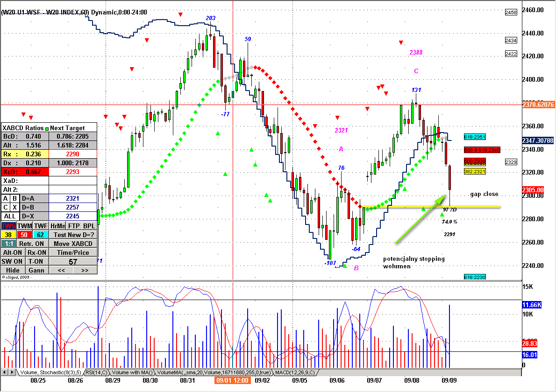Click the D=A target row

34,198
